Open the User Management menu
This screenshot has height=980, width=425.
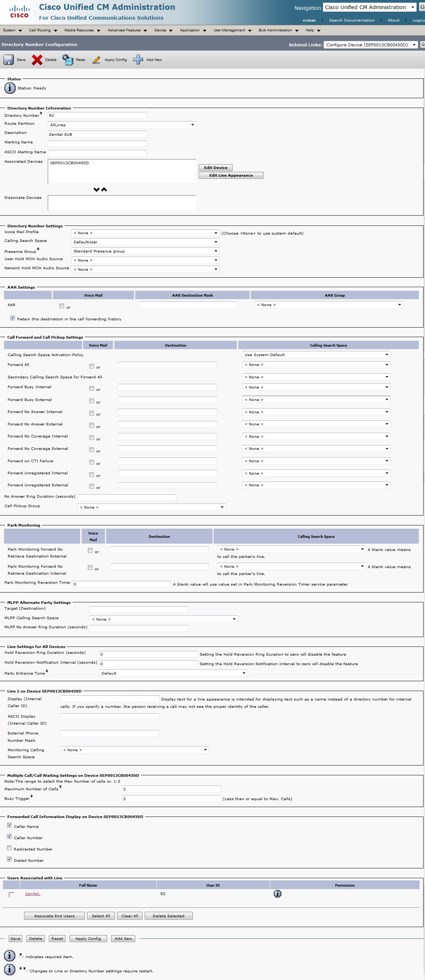(x=232, y=30)
